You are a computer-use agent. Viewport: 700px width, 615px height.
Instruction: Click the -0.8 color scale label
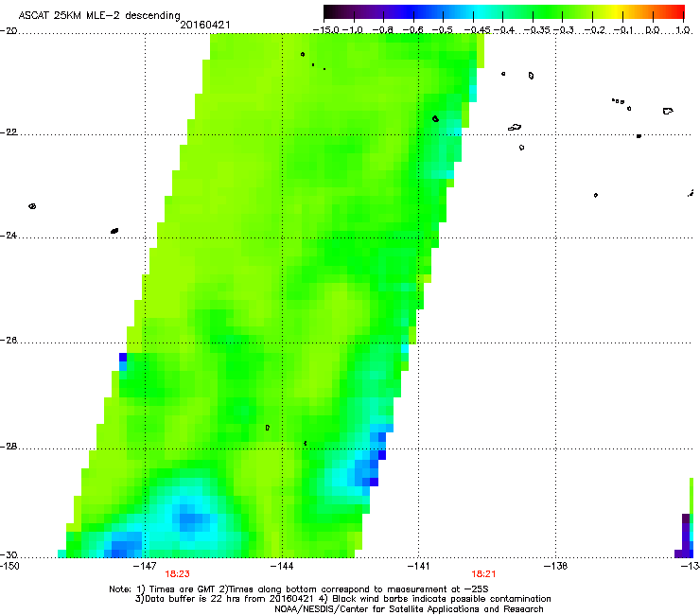tap(383, 30)
